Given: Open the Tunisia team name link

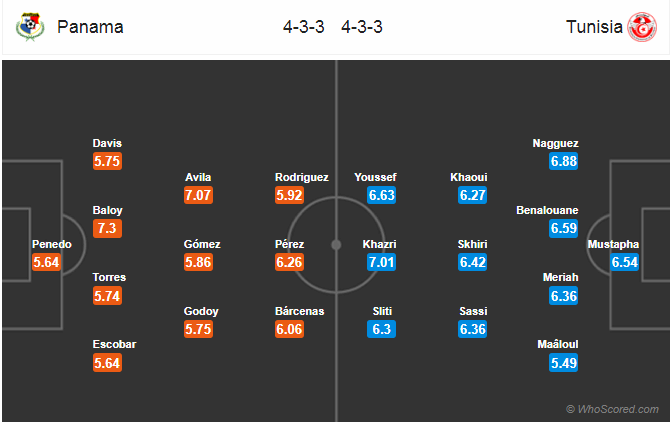Looking at the screenshot, I should point(594,27).
